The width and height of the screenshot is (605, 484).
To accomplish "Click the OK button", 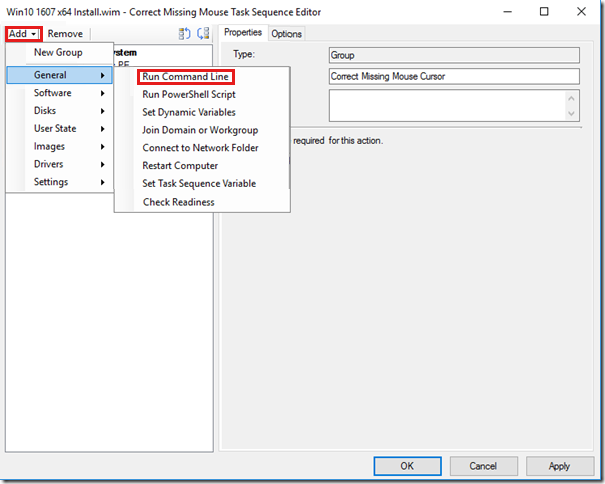I will tap(407, 466).
